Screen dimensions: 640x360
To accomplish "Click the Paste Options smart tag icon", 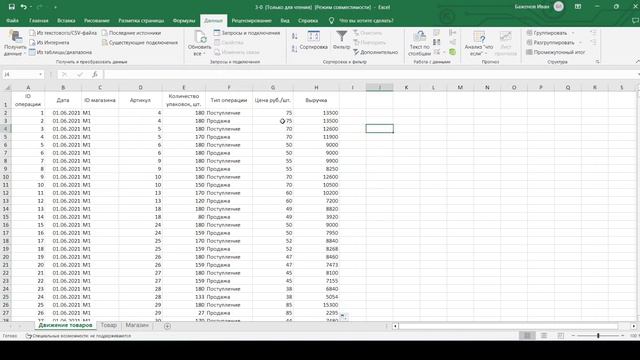I will tap(343, 316).
